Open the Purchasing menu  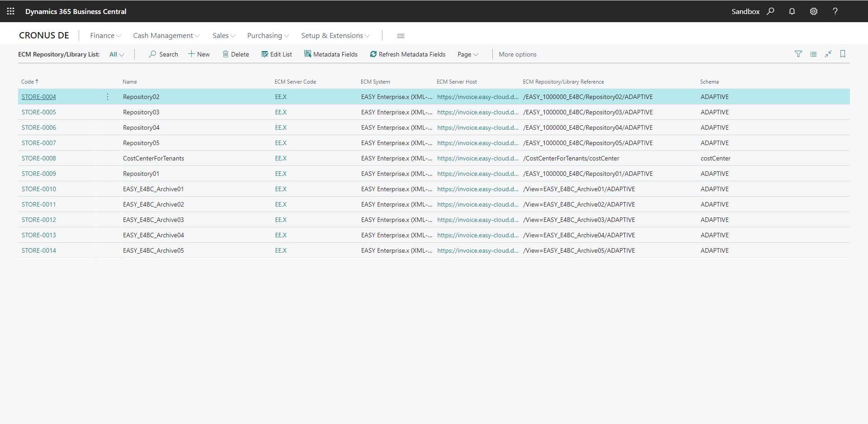(x=268, y=36)
